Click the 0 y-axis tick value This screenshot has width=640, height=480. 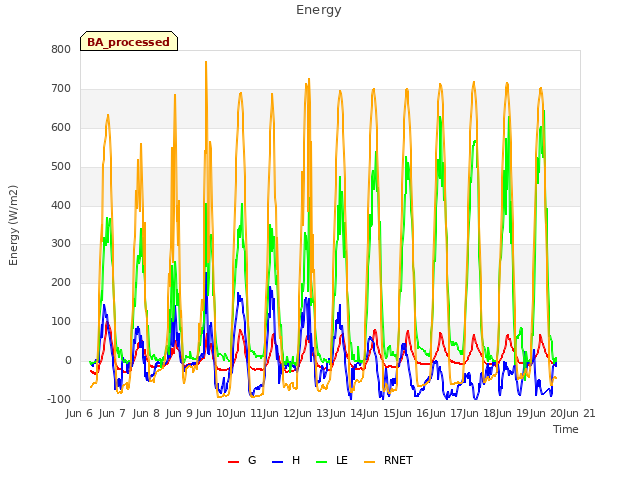pyautogui.click(x=68, y=361)
